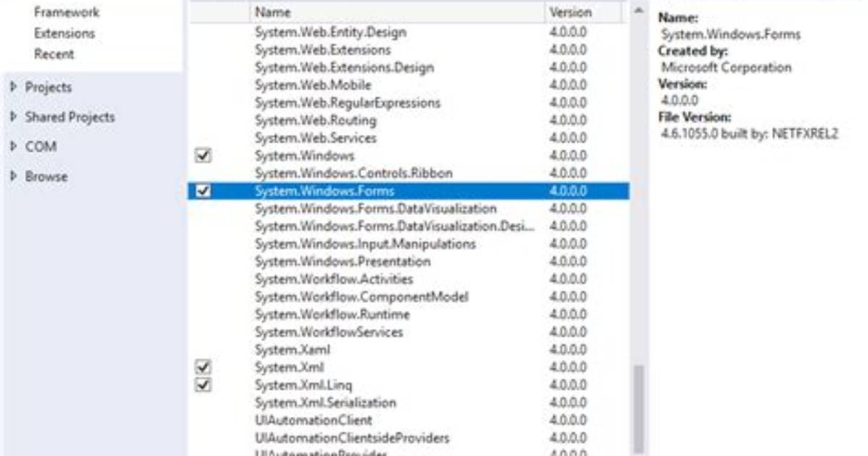The image size is (868, 456).
Task: Click the 4.0.0.0 version in the details pane
Action: (x=679, y=101)
